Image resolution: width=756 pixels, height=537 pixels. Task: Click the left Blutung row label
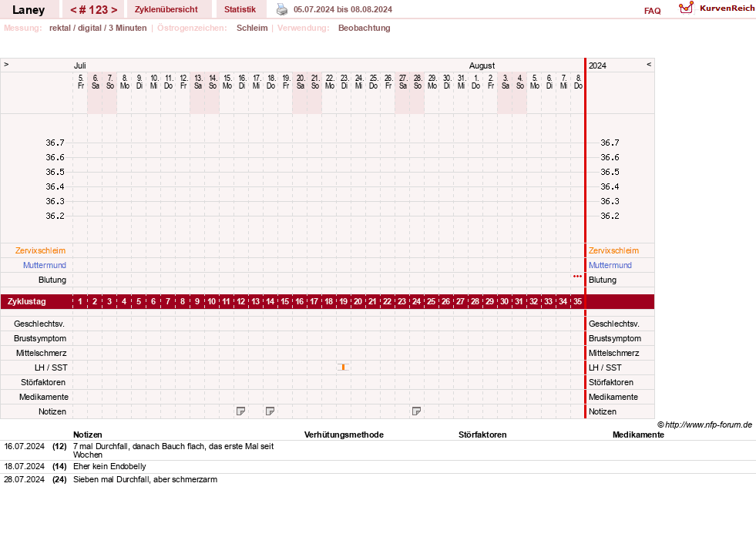click(52, 280)
